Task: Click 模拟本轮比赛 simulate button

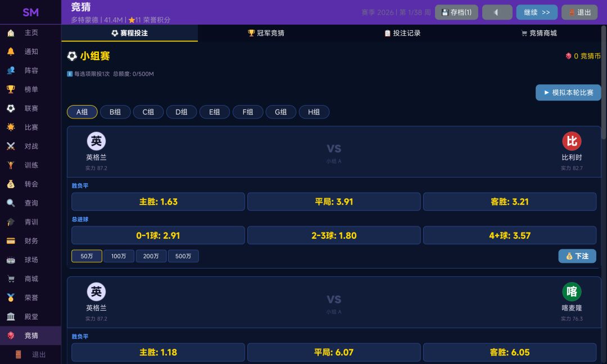Action: 568,93
